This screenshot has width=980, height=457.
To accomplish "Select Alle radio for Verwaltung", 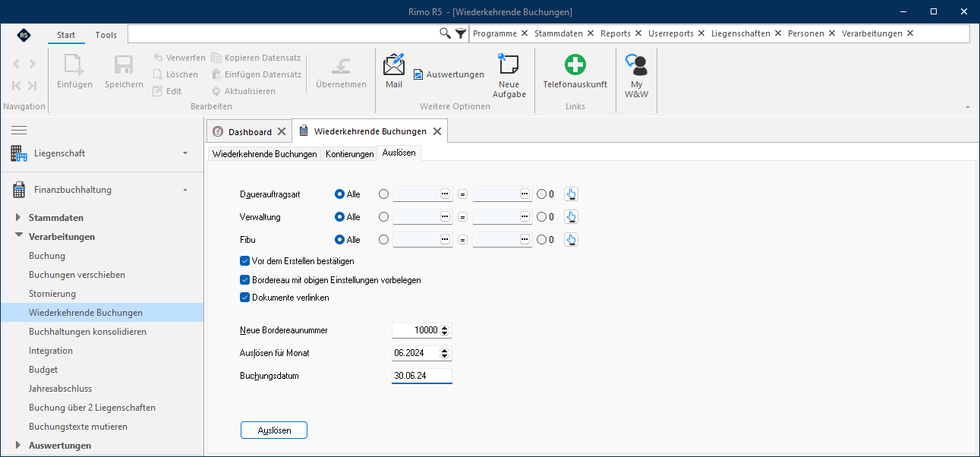I will coord(340,217).
